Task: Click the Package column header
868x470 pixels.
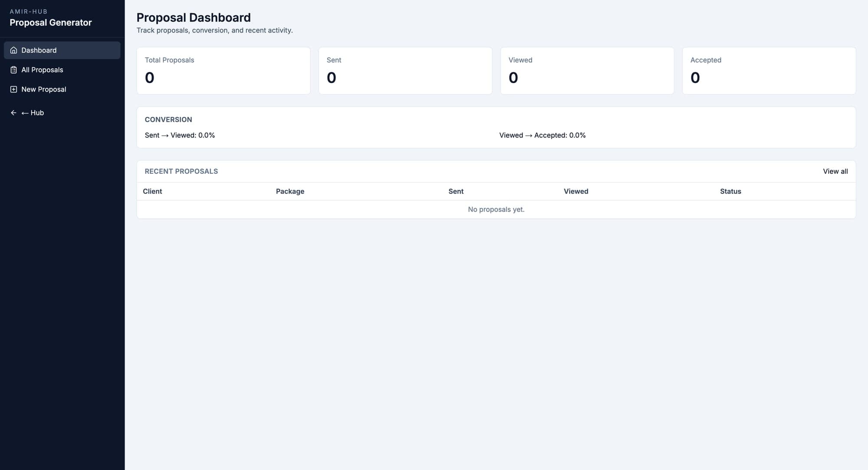Action: point(290,191)
